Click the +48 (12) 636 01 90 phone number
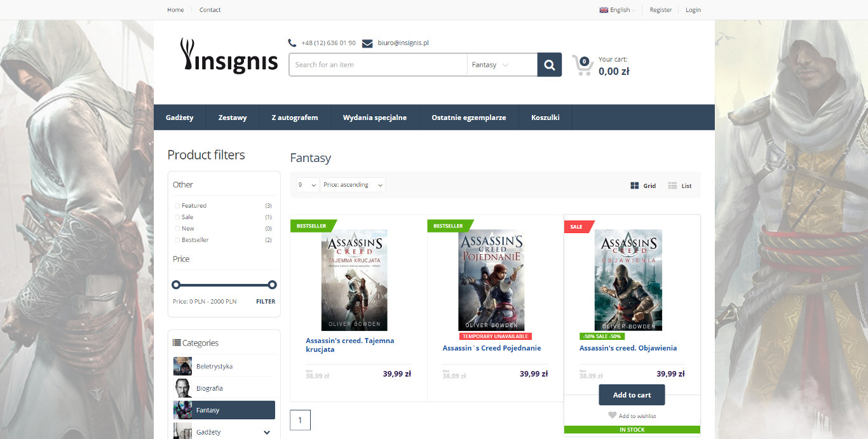 [329, 43]
